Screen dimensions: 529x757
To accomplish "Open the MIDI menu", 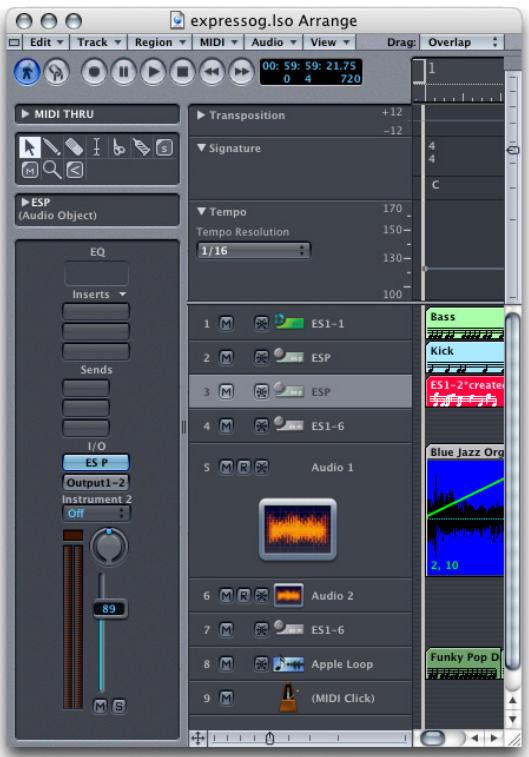I will tap(218, 42).
